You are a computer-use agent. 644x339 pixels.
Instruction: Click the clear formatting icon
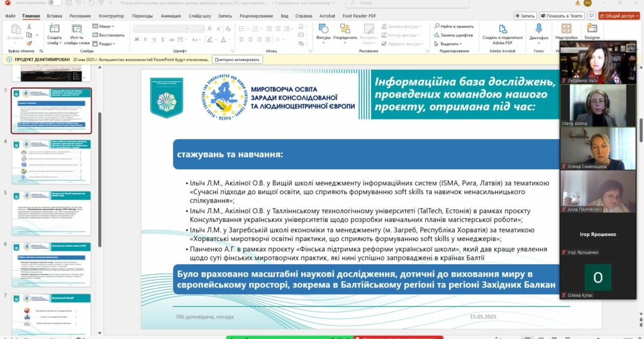[228, 28]
